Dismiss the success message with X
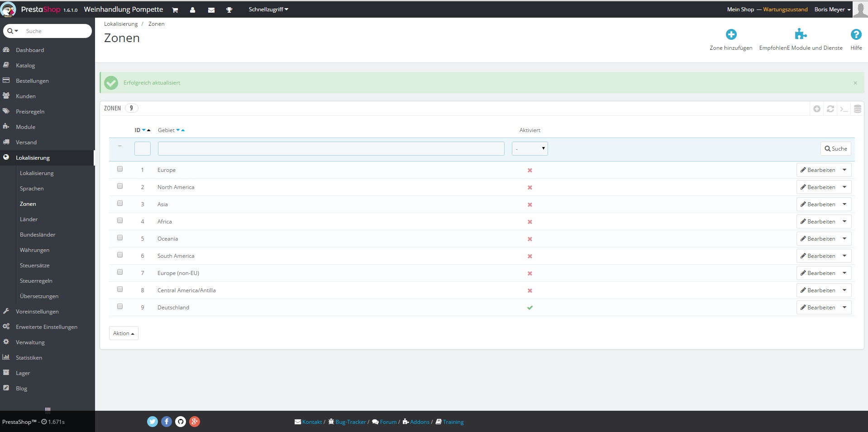 855,83
